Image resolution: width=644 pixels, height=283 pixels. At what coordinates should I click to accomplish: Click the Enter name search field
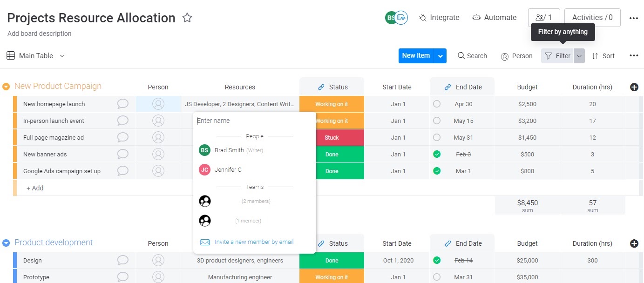tap(254, 121)
